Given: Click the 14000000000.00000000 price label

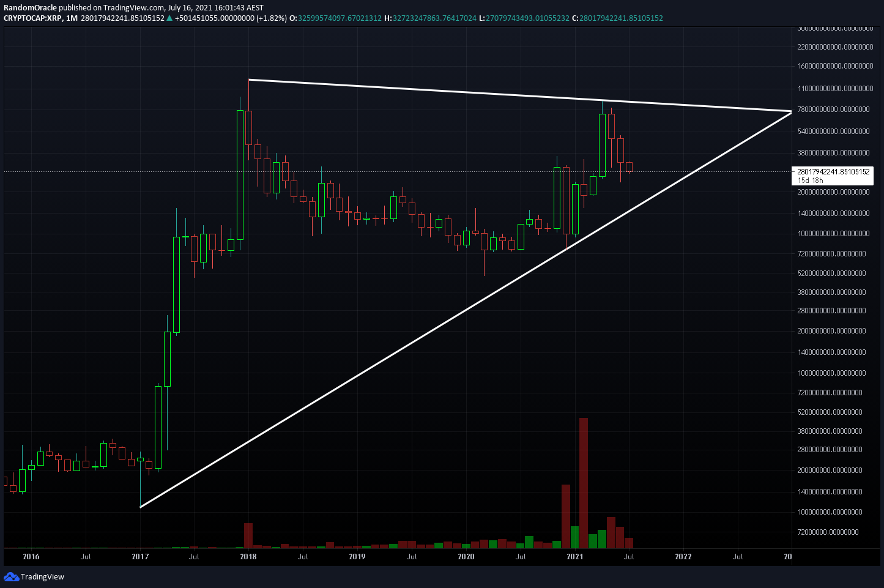Looking at the screenshot, I should [833, 213].
